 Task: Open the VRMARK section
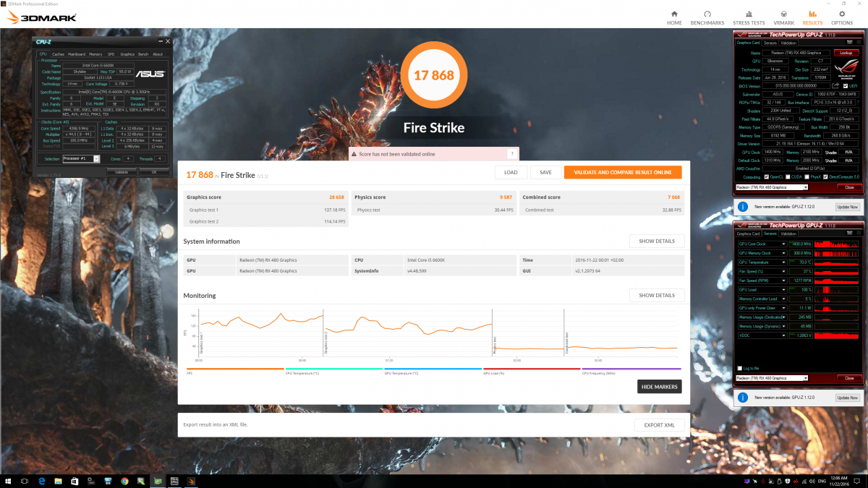pyautogui.click(x=784, y=17)
